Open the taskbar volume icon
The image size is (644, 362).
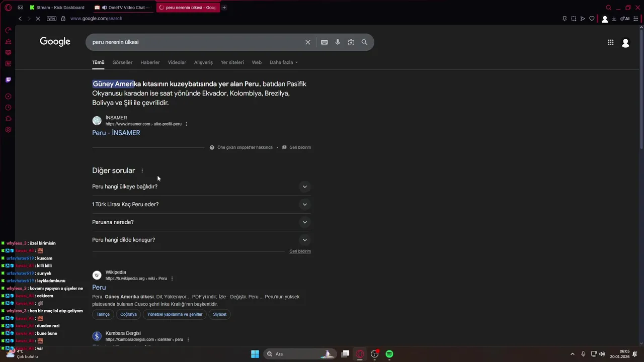[602, 354]
